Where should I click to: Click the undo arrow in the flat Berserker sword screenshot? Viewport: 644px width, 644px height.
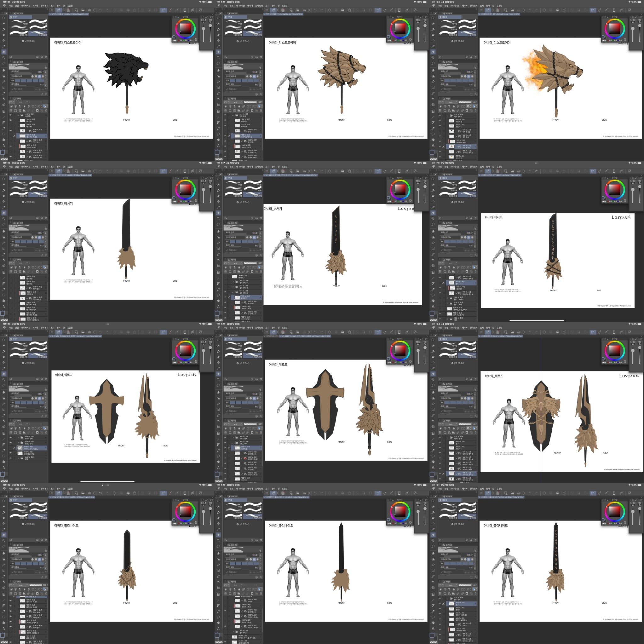[x=100, y=171]
